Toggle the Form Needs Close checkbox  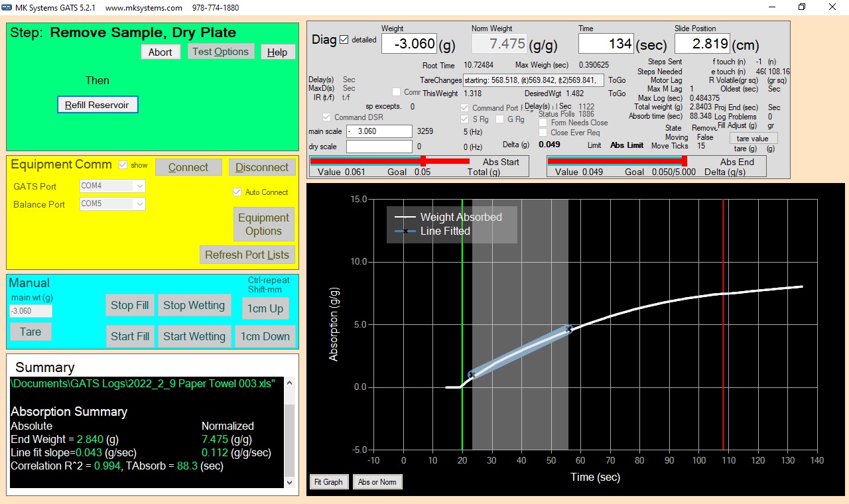[543, 123]
